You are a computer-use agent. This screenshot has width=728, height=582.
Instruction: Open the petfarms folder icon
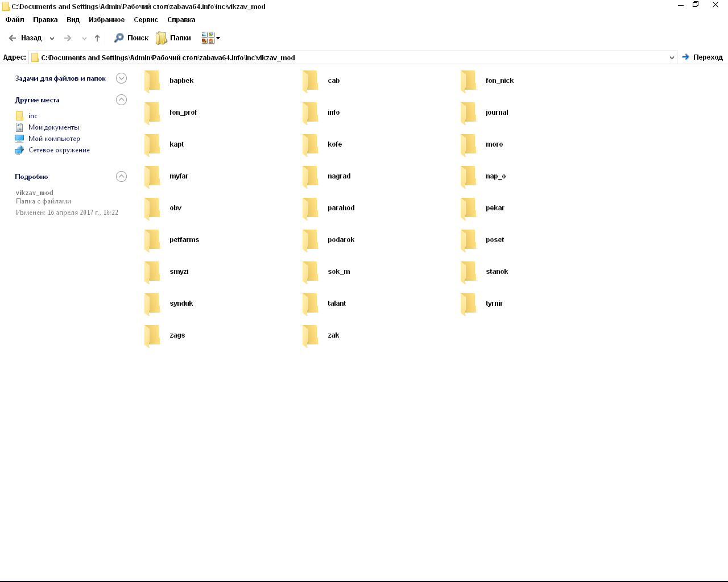click(x=152, y=240)
